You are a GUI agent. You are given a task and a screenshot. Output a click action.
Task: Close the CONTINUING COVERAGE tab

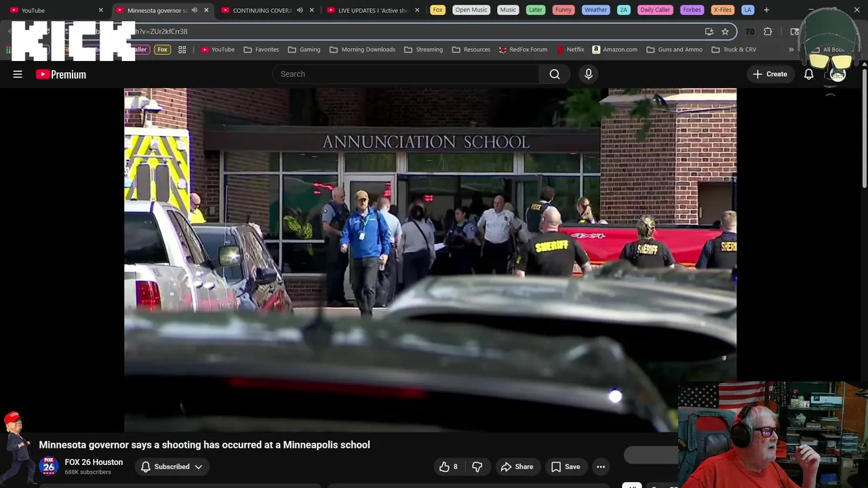312,10
